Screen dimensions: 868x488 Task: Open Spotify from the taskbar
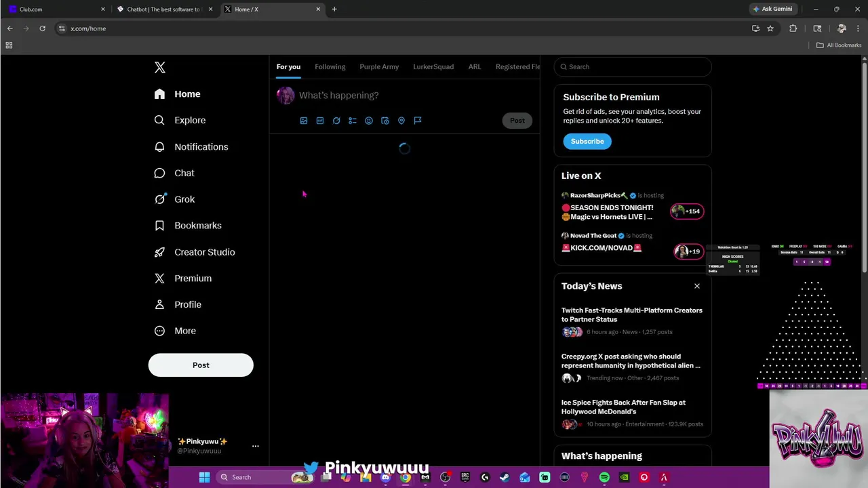pyautogui.click(x=604, y=477)
